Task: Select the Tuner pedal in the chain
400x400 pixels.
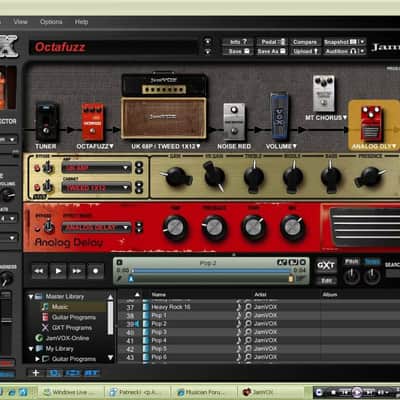Action: (x=47, y=122)
